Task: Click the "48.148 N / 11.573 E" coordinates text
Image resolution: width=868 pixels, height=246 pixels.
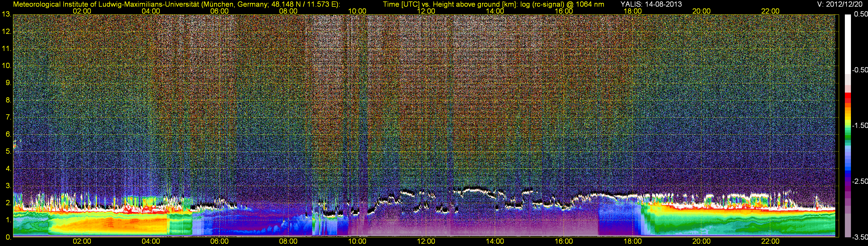Action: pos(303,4)
